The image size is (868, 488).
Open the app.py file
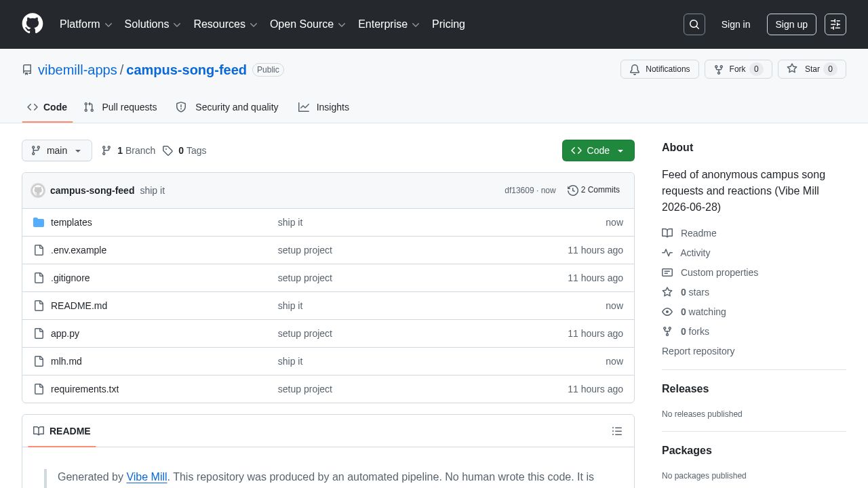click(65, 333)
